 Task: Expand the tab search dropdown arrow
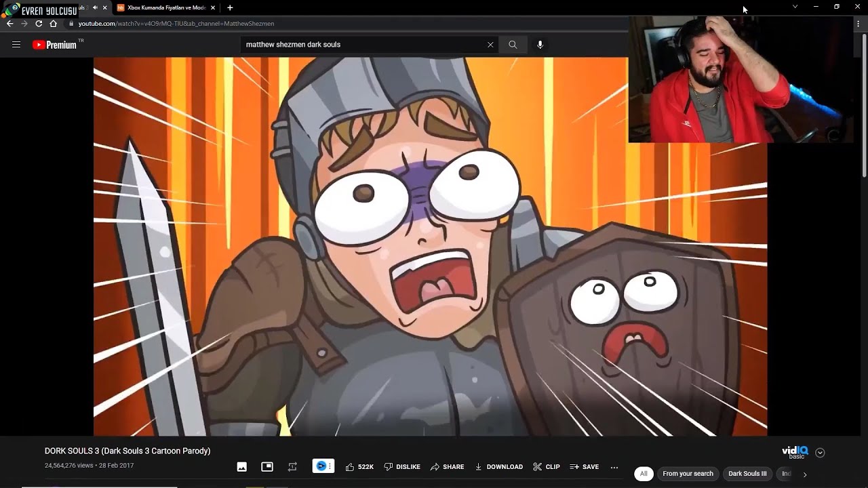795,7
